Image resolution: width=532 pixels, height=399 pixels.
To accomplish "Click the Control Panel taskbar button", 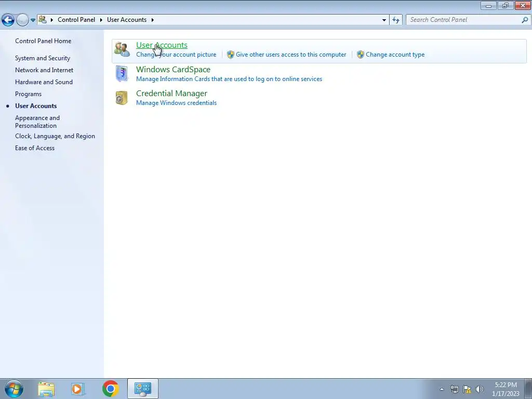I will coord(143,389).
